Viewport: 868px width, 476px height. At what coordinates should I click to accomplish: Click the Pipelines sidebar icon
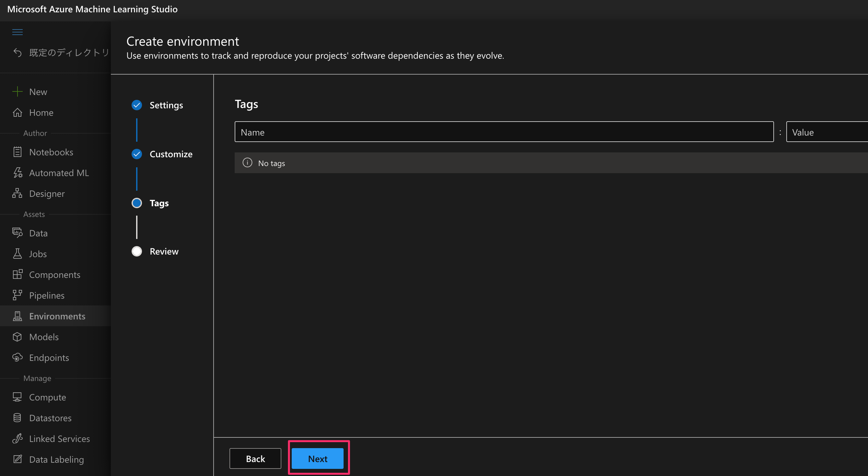[17, 295]
